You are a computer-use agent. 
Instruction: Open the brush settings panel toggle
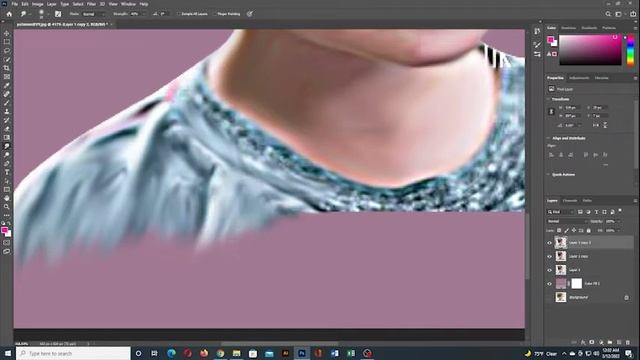click(x=58, y=14)
